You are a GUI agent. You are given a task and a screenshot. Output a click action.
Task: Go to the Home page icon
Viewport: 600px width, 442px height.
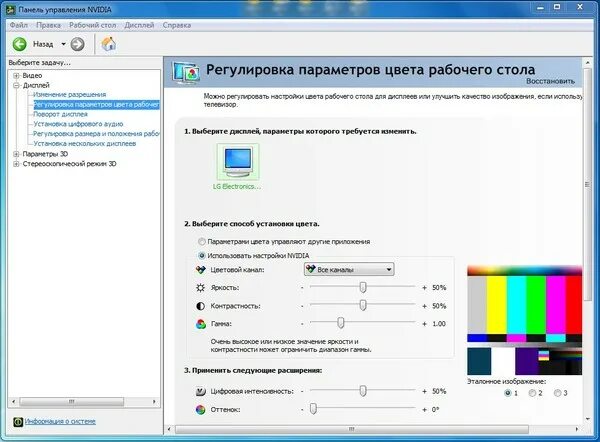tap(109, 44)
